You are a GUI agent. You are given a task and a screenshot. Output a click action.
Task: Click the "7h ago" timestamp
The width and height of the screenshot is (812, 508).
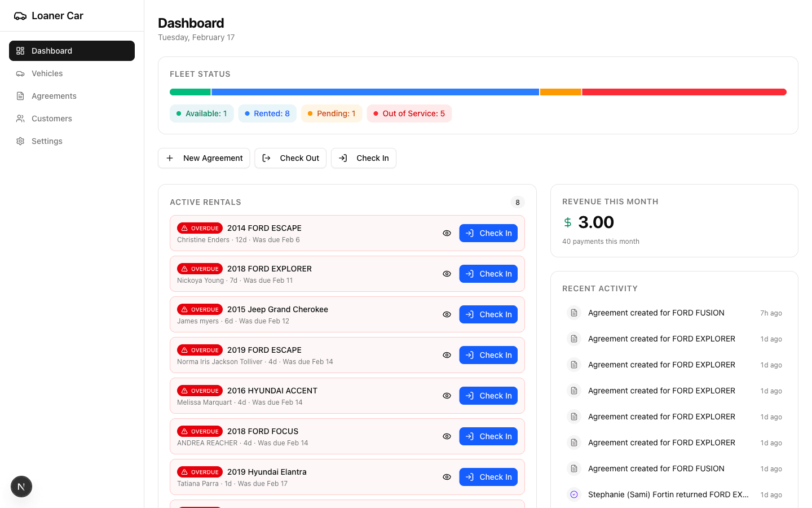click(x=771, y=313)
